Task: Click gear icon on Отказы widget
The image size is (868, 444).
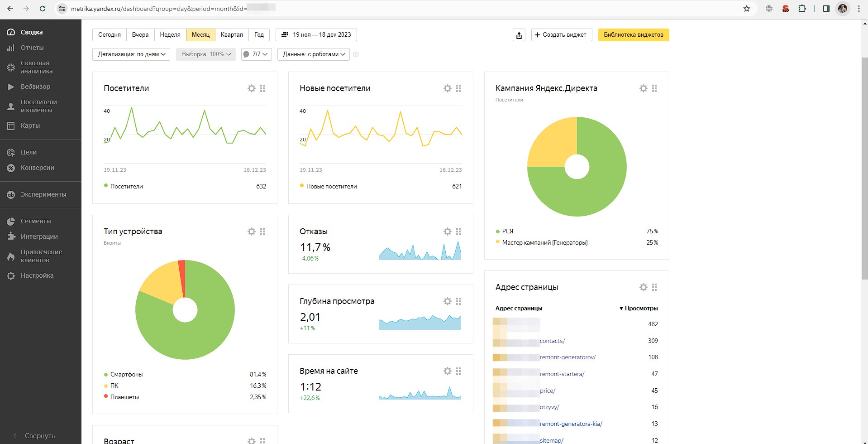Action: click(448, 232)
